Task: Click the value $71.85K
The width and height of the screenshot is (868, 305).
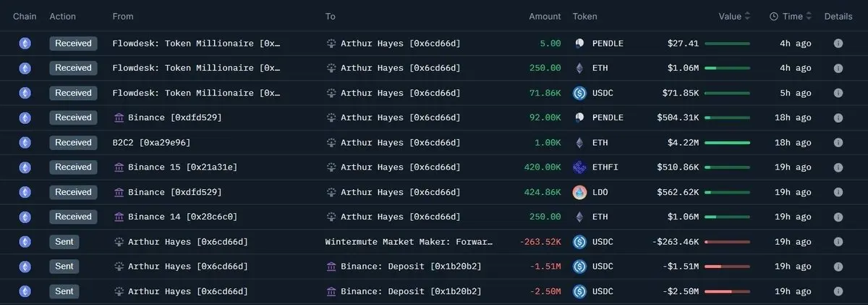Action: (681, 93)
